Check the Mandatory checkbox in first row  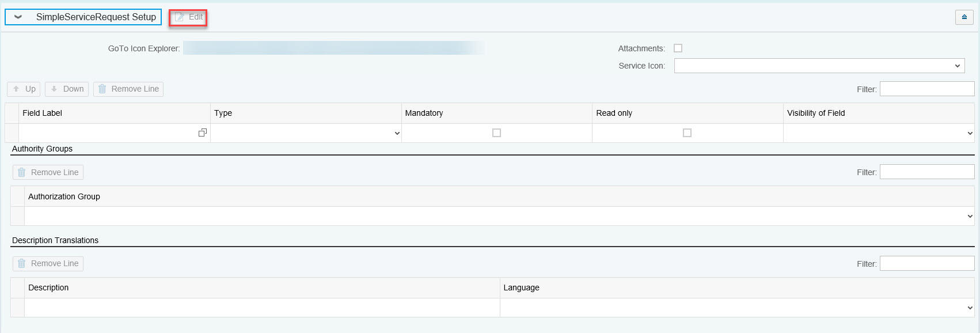tap(496, 133)
